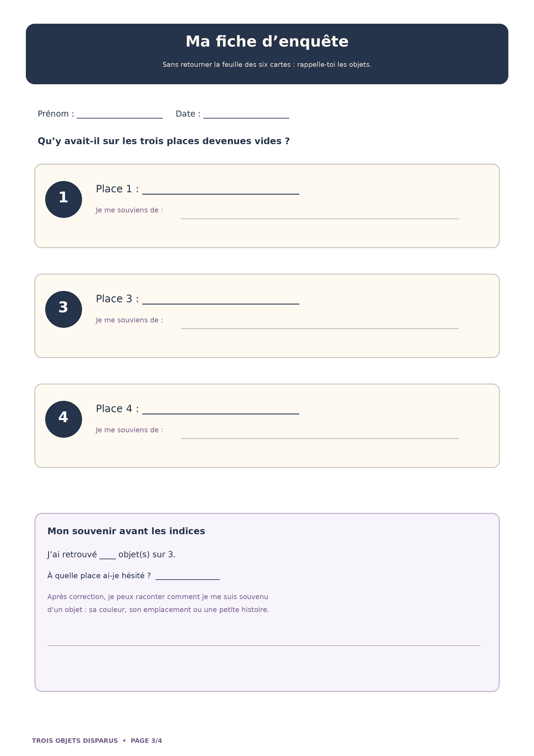Screen dimensions: 534x756
Task: Click the Prénom blank line
Action: tap(120, 117)
